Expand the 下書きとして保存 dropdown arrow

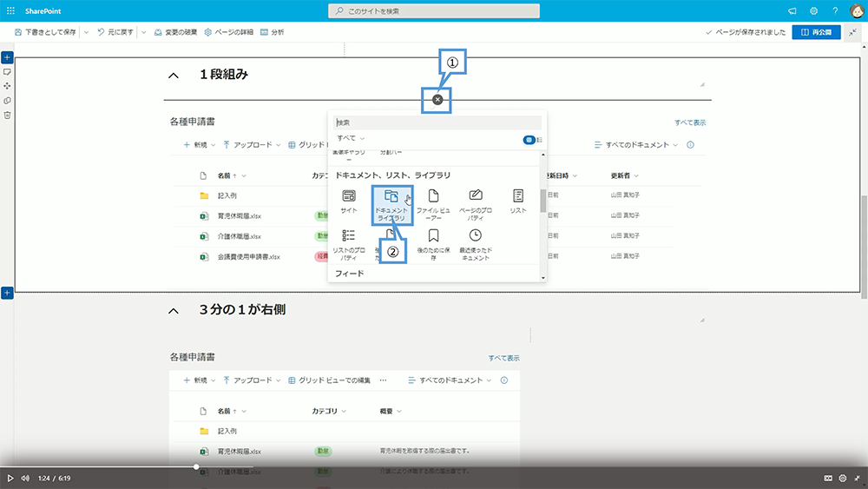(x=86, y=32)
